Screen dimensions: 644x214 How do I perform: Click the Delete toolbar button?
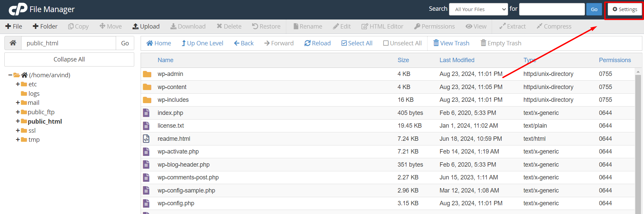pos(229,26)
